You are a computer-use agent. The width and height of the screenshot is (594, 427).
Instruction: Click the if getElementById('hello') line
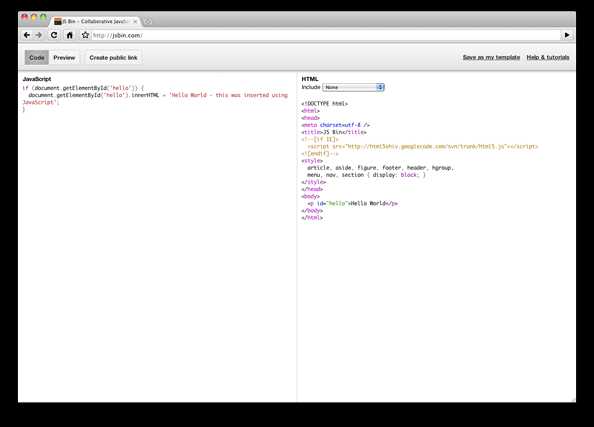tap(83, 88)
